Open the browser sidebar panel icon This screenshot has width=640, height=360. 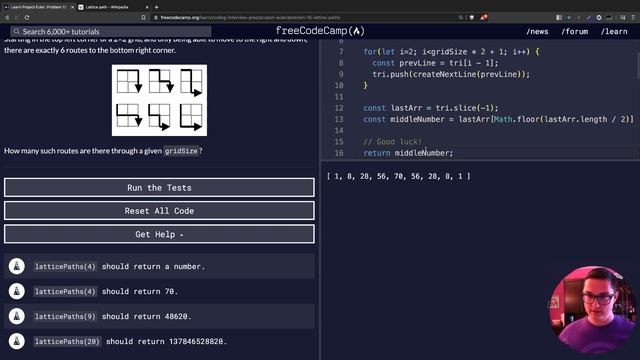[x=559, y=18]
